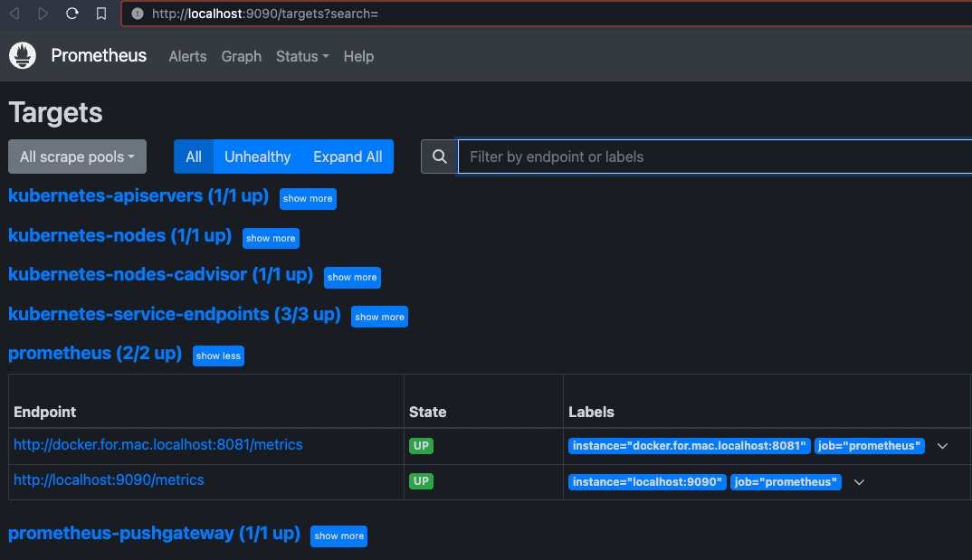Click job="prometheus" label in localhost:9090 row
This screenshot has width=972, height=560.
(786, 482)
